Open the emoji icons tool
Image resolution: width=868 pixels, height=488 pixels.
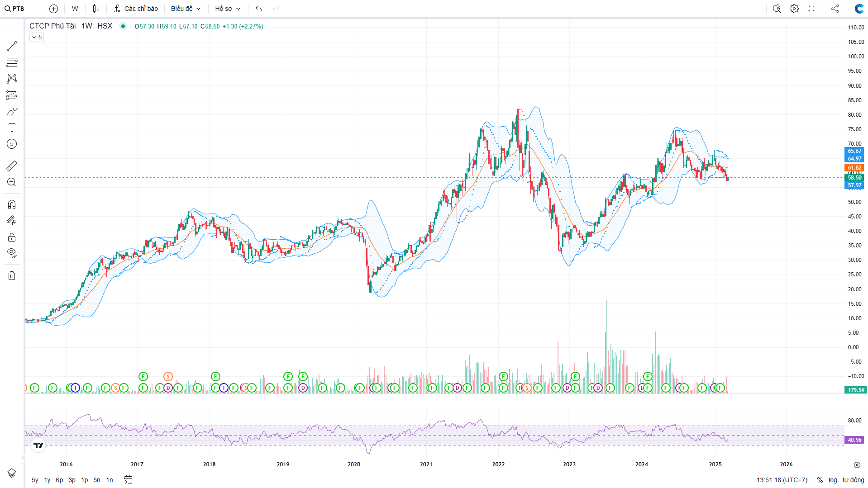click(x=12, y=144)
